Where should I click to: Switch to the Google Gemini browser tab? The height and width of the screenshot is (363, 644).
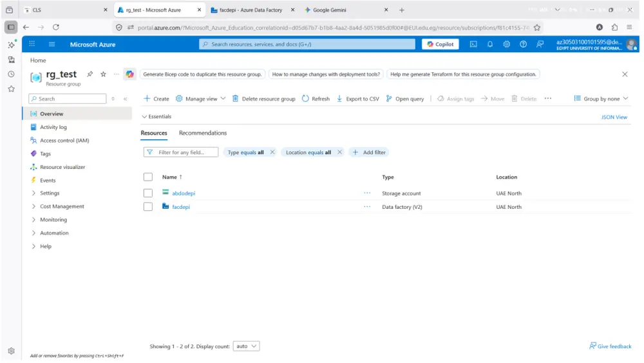(x=329, y=10)
